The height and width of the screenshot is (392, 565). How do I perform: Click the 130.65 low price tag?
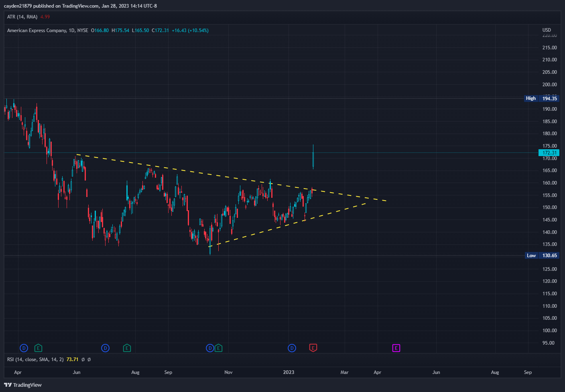(549, 256)
